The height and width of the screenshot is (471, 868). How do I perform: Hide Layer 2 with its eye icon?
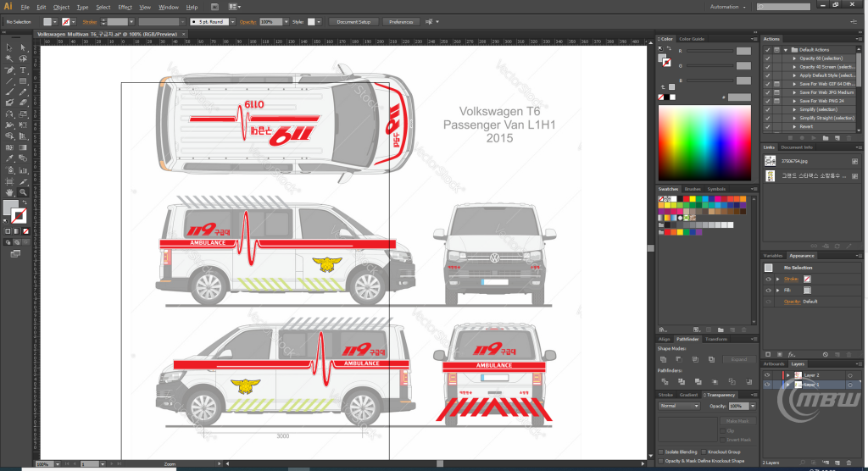tap(767, 375)
